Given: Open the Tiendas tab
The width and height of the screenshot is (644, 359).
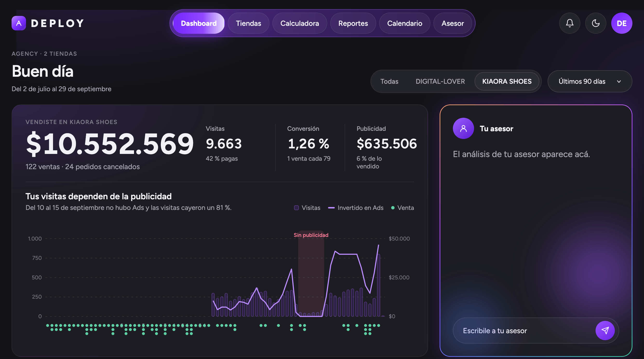Looking at the screenshot, I should point(248,23).
